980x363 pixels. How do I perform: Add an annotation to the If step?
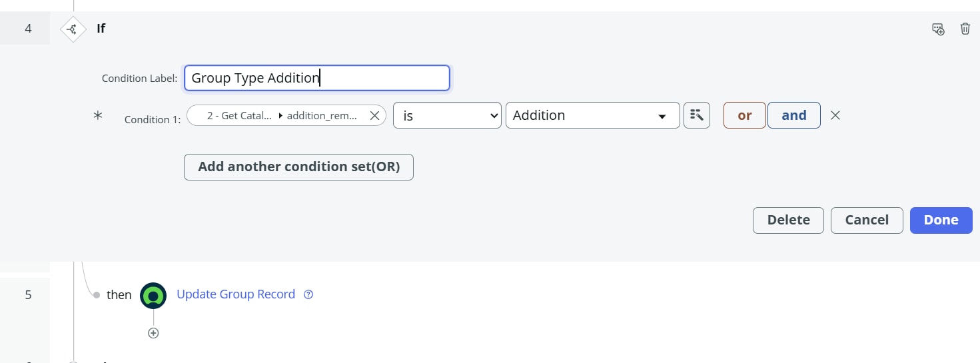[x=938, y=29]
